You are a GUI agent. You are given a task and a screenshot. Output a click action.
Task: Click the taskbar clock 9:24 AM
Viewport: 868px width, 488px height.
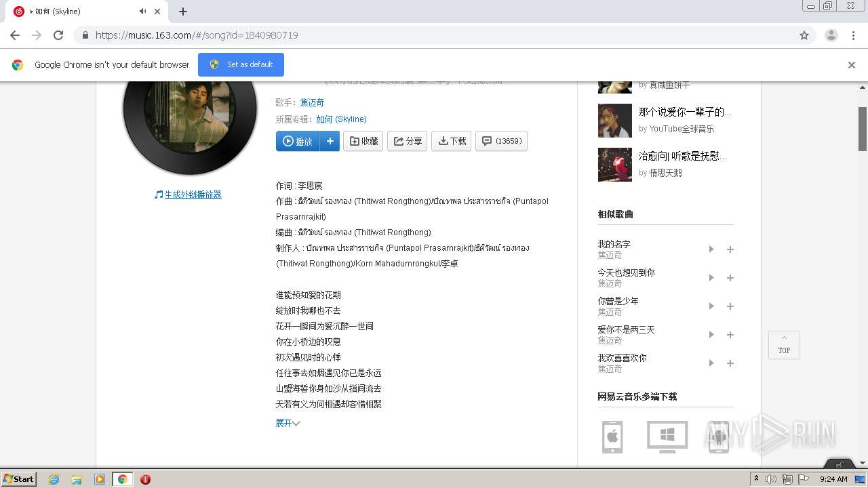(x=833, y=479)
